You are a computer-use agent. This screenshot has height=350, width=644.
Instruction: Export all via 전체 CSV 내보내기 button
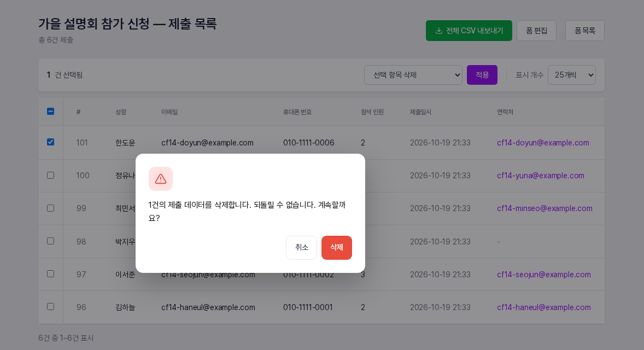[469, 31]
